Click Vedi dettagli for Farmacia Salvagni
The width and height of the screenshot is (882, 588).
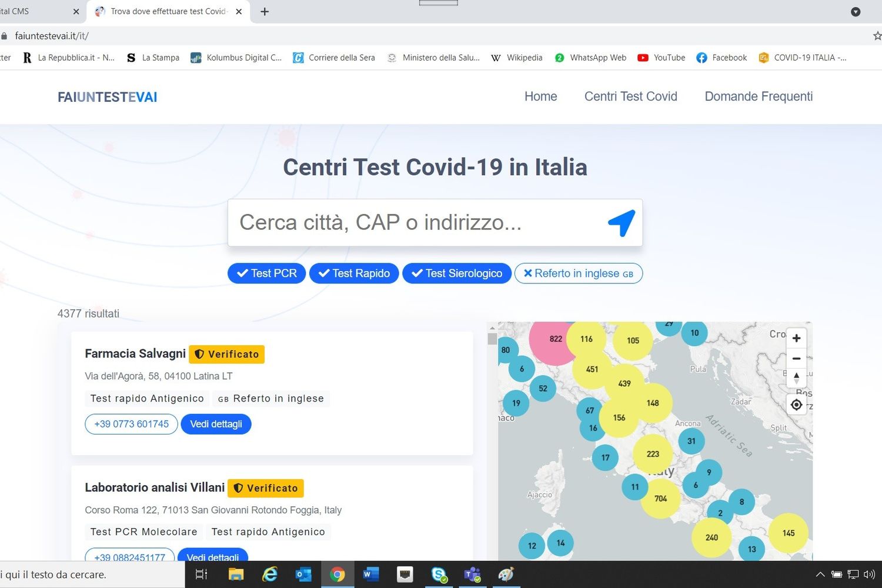tap(216, 423)
